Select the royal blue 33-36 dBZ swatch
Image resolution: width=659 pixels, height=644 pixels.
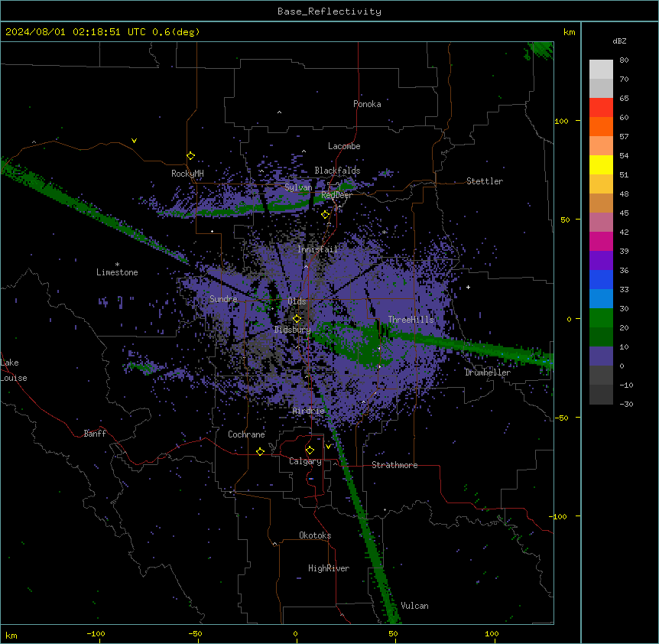(601, 279)
